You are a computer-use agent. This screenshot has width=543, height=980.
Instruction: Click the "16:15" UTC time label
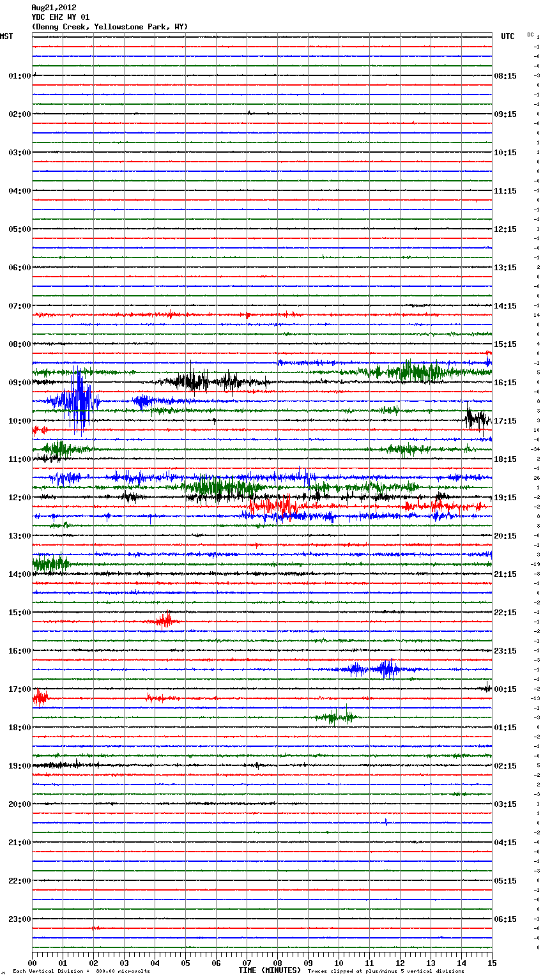click(505, 383)
